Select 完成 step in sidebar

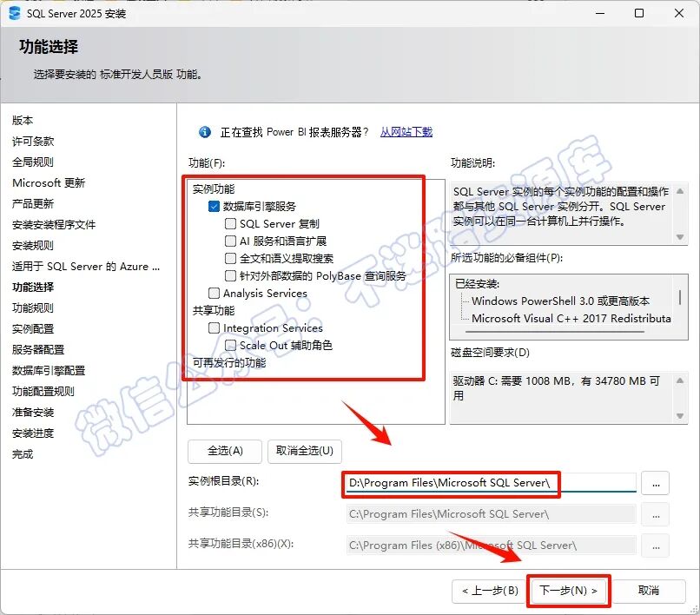coord(23,453)
